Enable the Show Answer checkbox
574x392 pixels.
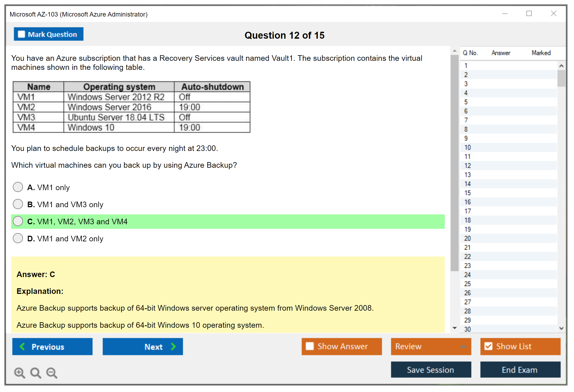310,346
